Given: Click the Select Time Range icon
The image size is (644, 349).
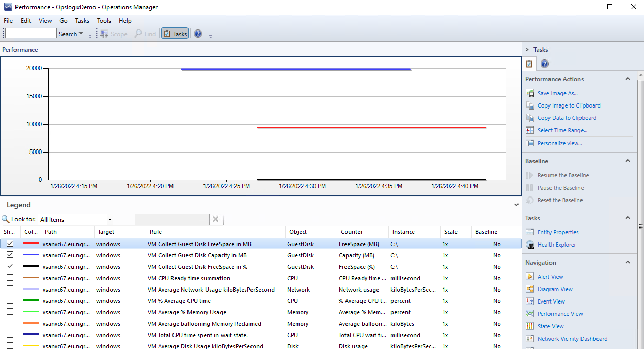Looking at the screenshot, I should tap(529, 131).
